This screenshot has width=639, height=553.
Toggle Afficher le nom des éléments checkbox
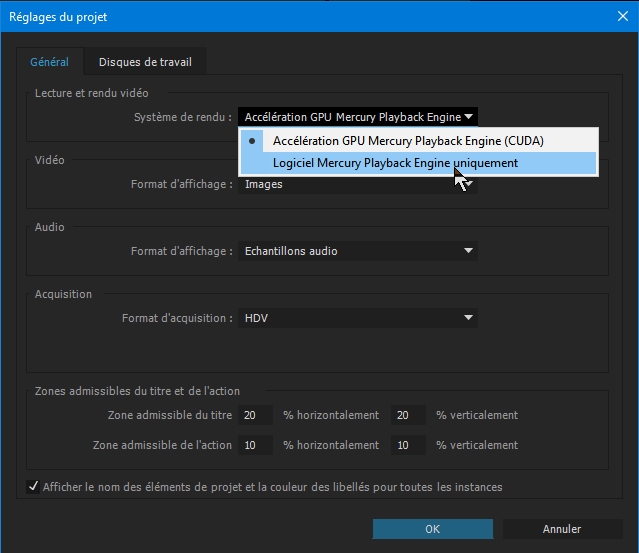pyautogui.click(x=33, y=487)
